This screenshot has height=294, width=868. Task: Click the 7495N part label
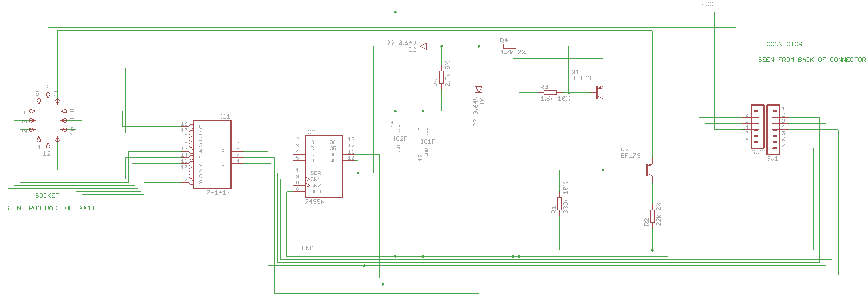pos(315,202)
